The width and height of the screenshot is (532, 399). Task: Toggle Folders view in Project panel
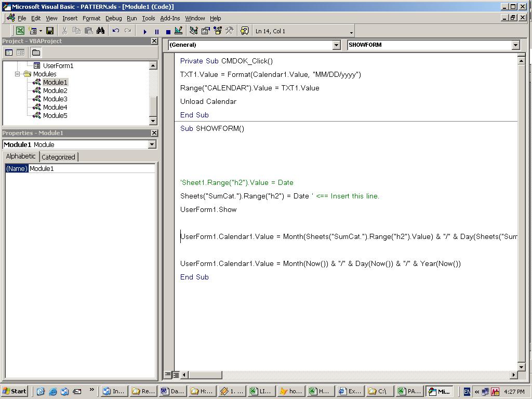[x=36, y=52]
